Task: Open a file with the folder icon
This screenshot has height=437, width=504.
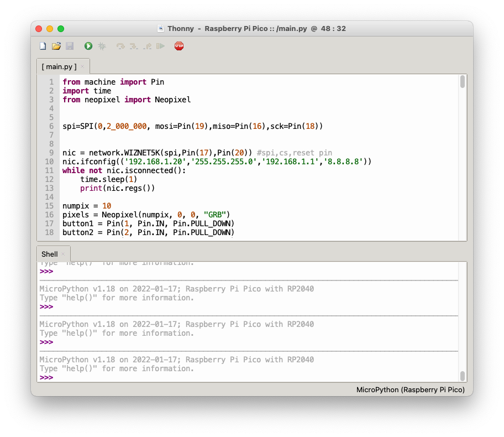Action: [56, 46]
